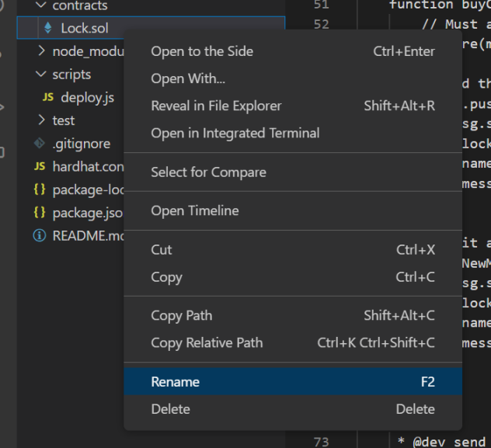
Task: Open the deploy.js file in explorer
Action: click(87, 98)
